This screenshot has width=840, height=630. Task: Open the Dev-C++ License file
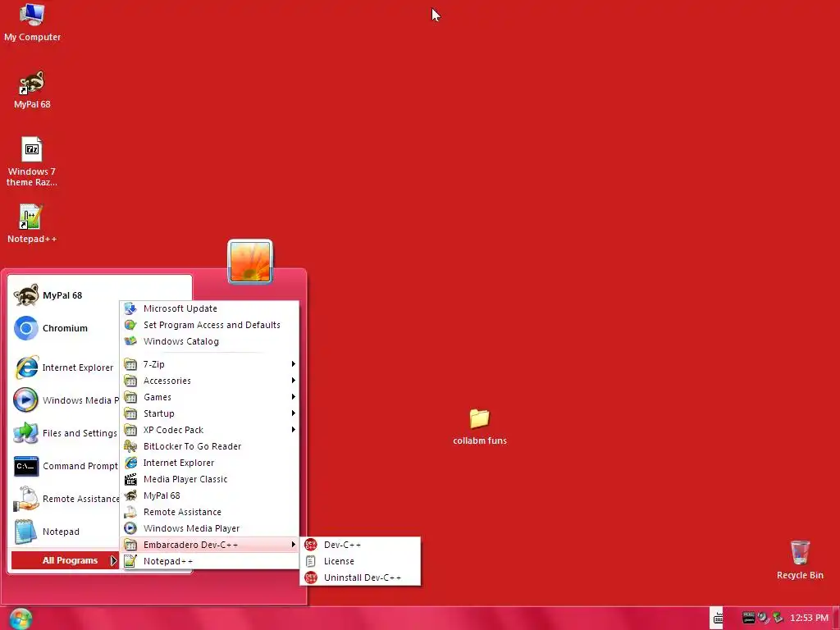[360, 561]
